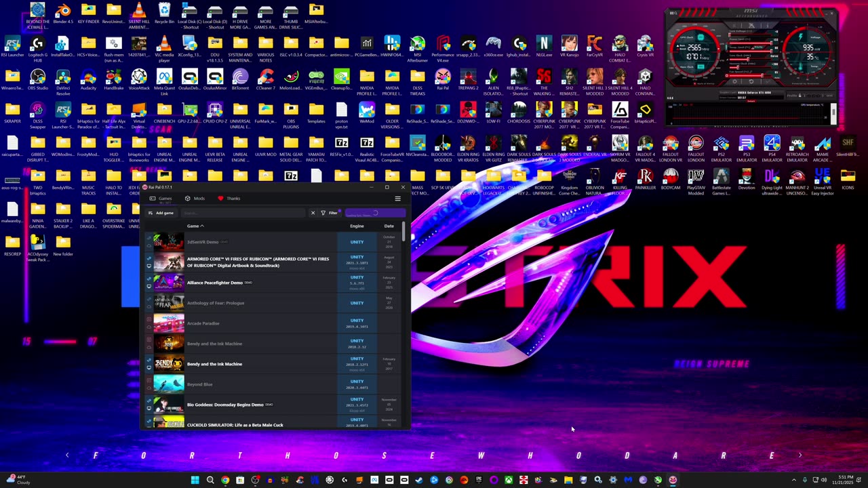This screenshot has width=868, height=488.
Task: Click the Rai Pal game list scrollbar
Action: (403, 230)
